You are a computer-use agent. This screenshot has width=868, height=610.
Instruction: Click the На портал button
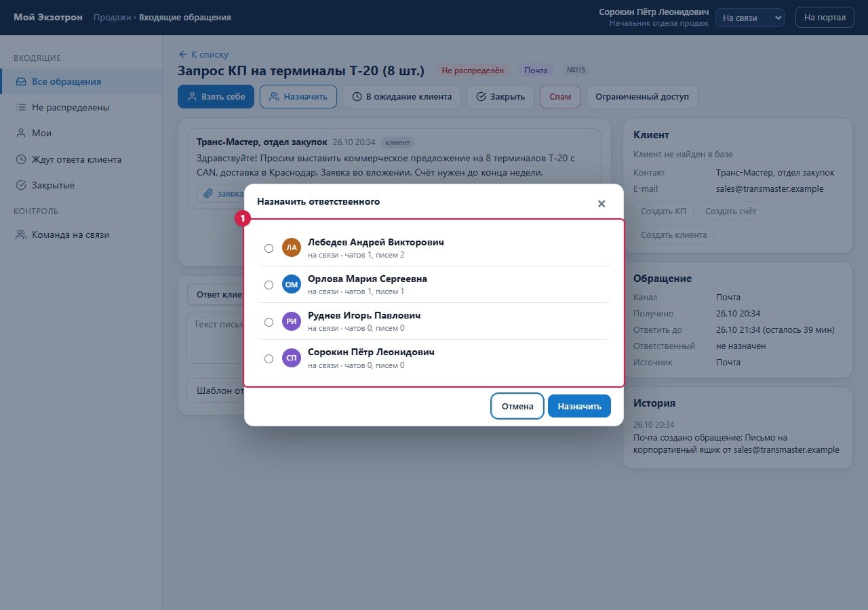click(825, 18)
